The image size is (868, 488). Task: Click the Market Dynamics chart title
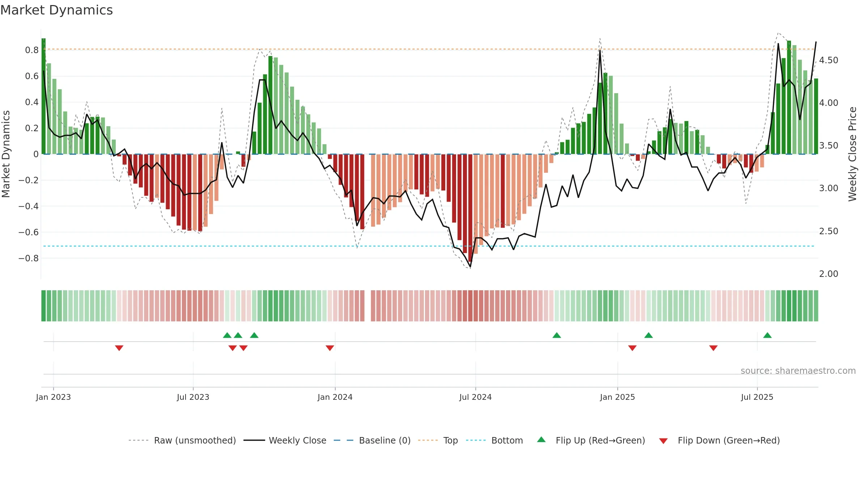coord(56,10)
